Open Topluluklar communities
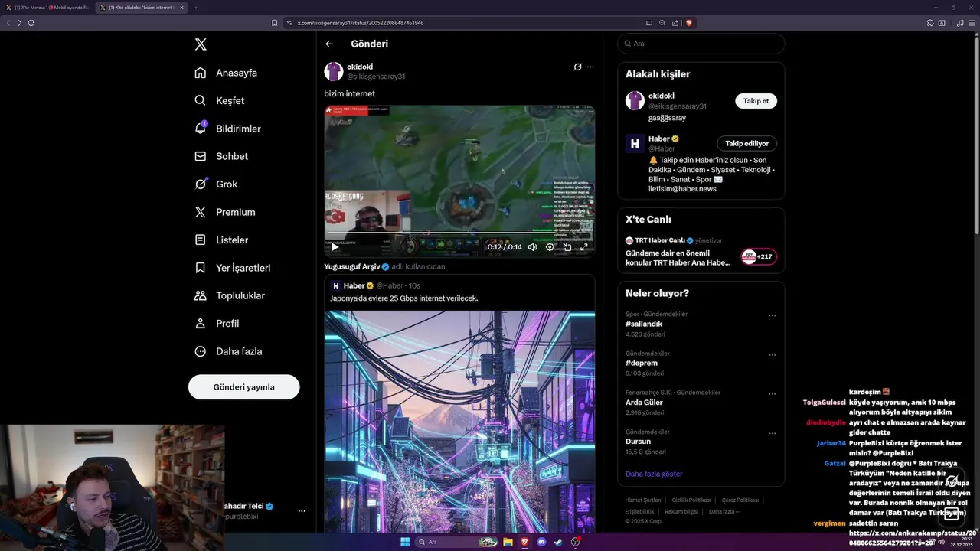Image resolution: width=980 pixels, height=551 pixels. click(x=230, y=295)
